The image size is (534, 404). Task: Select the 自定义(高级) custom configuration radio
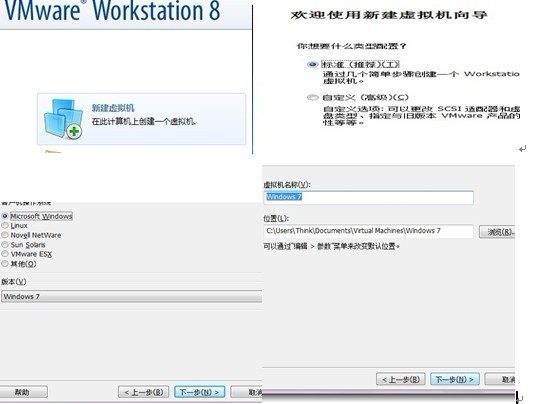point(312,97)
